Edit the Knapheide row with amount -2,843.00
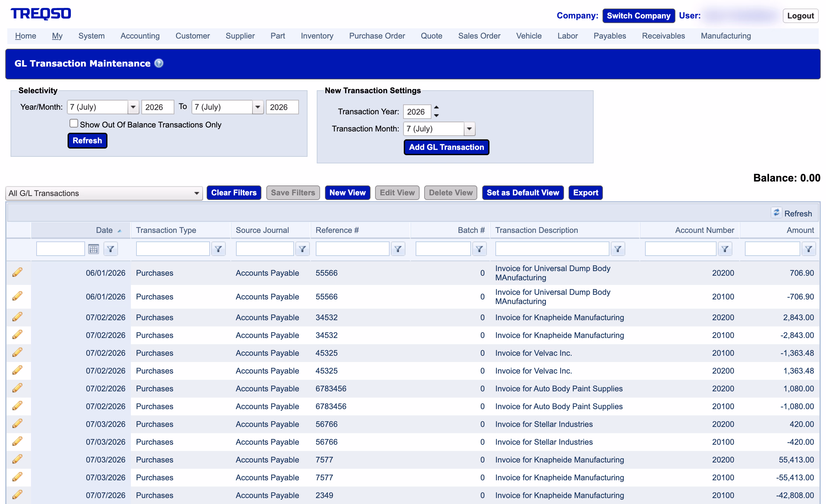This screenshot has width=826, height=504. pyautogui.click(x=17, y=335)
